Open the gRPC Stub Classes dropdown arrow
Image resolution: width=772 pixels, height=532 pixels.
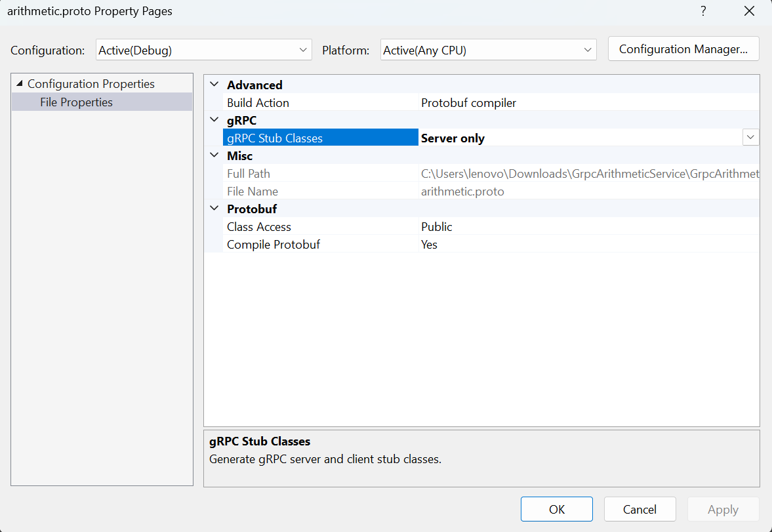tap(750, 138)
